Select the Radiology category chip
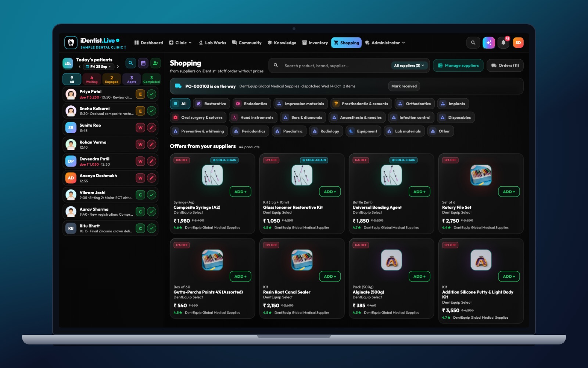The width and height of the screenshot is (588, 368). 326,131
